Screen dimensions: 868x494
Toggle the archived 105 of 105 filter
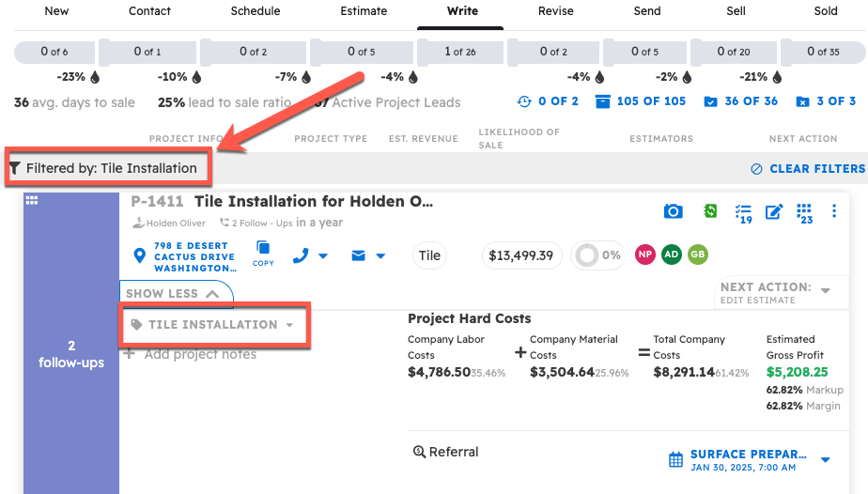click(x=642, y=101)
